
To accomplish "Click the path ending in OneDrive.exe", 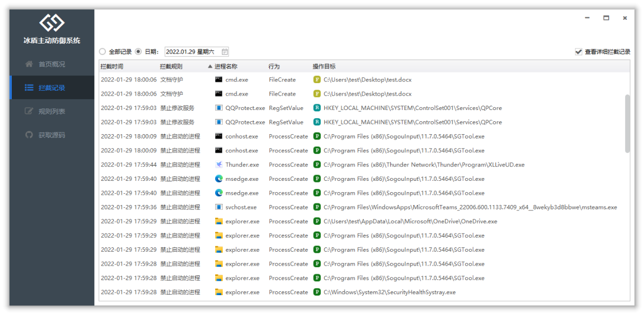I will click(410, 221).
